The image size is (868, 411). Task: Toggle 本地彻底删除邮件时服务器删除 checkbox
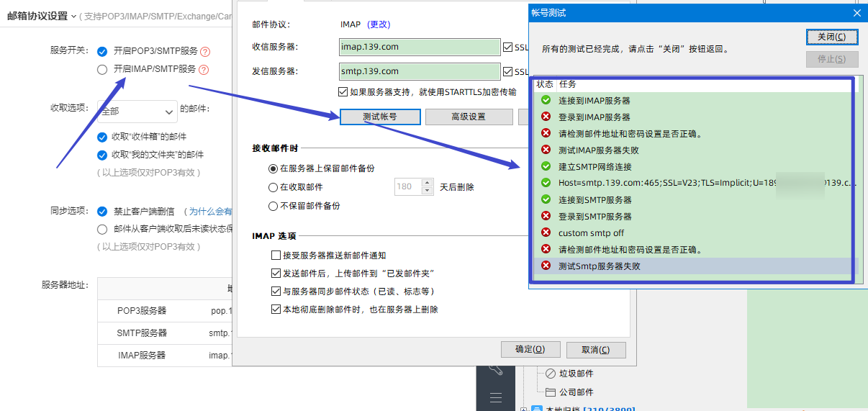[276, 310]
